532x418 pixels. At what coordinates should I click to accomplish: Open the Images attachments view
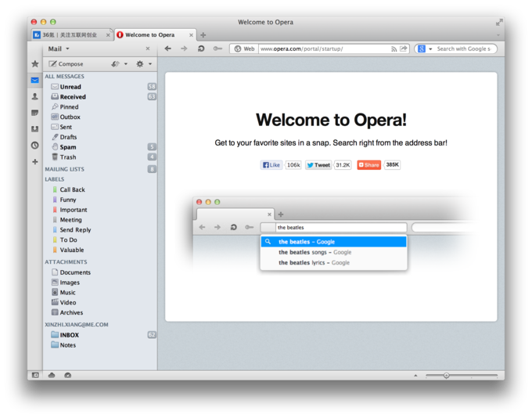(x=100, y=283)
